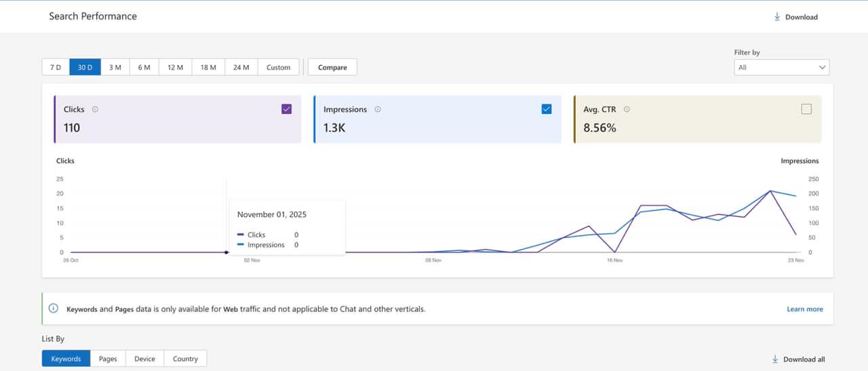Show the Country list tab
The height and width of the screenshot is (371, 868).
click(185, 359)
